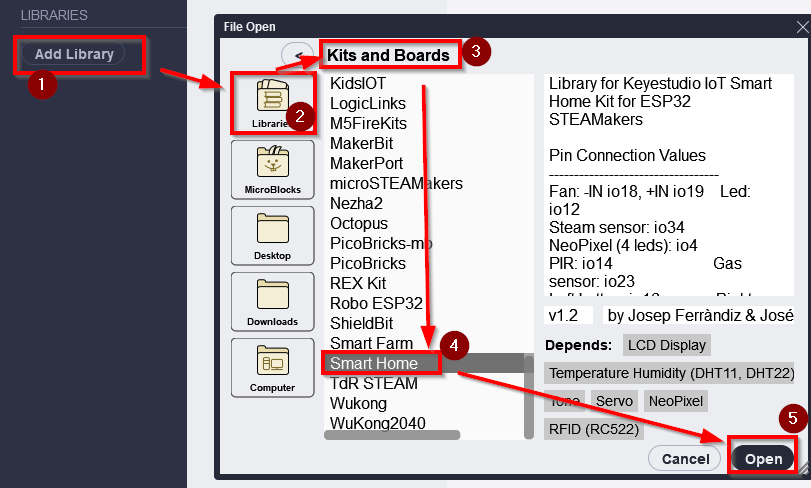Go back using the parent folder arrow
Screen dimensions: 811x488
tap(296, 55)
